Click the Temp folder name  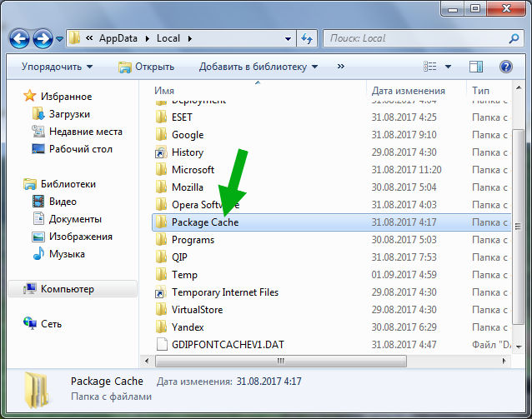click(x=184, y=275)
